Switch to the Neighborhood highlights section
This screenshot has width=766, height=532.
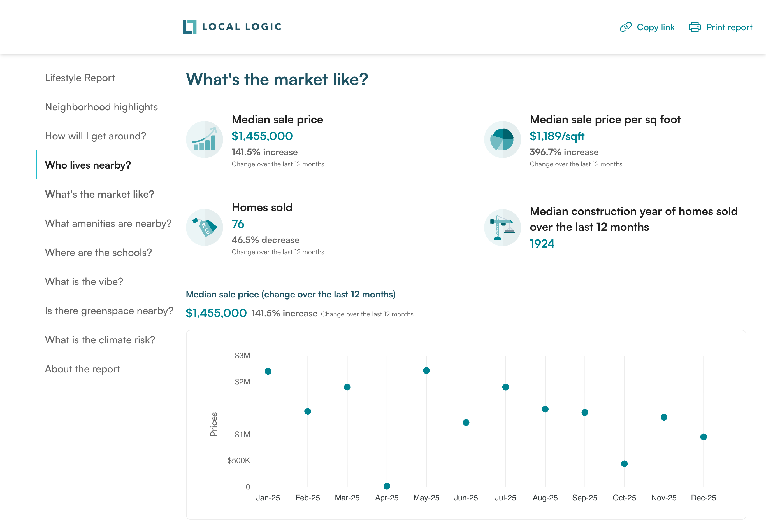click(x=101, y=107)
